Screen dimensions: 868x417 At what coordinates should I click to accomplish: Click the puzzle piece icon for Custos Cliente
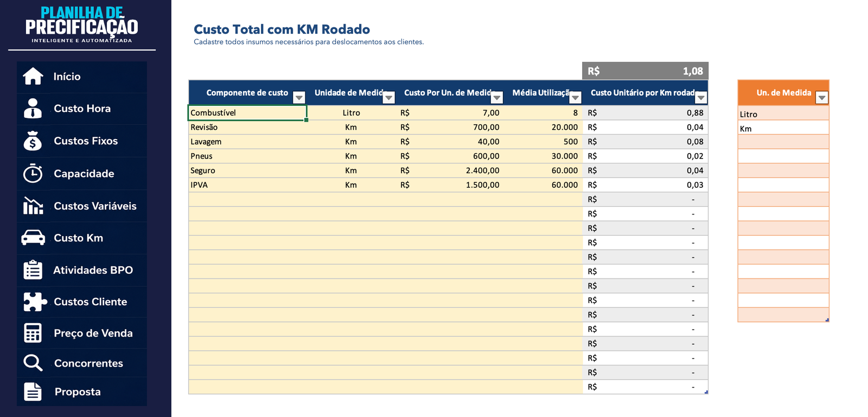tap(35, 301)
